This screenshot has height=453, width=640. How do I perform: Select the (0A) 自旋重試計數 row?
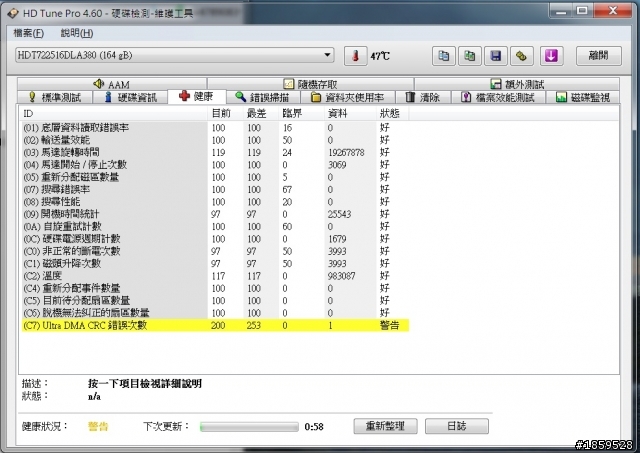pos(215,226)
